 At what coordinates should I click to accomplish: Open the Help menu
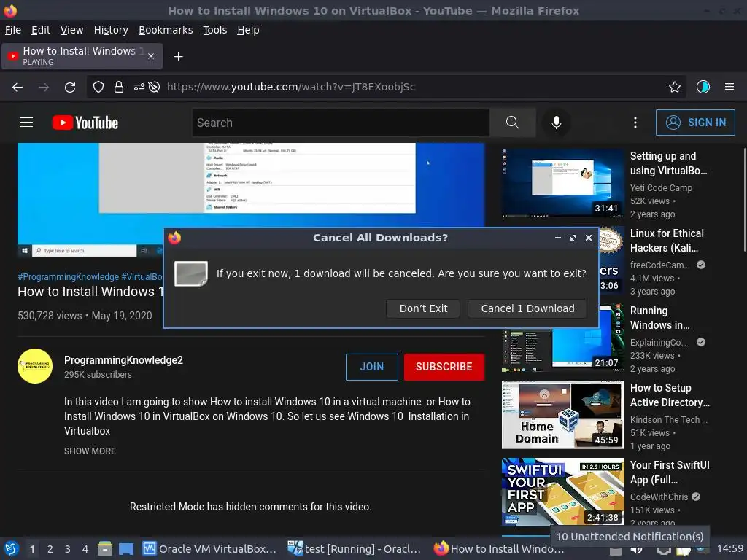point(248,30)
